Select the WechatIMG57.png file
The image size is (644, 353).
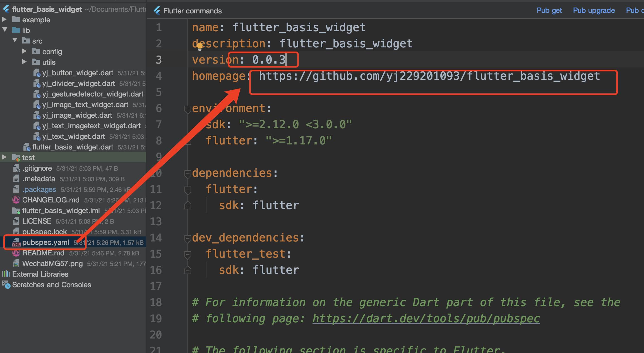click(52, 263)
